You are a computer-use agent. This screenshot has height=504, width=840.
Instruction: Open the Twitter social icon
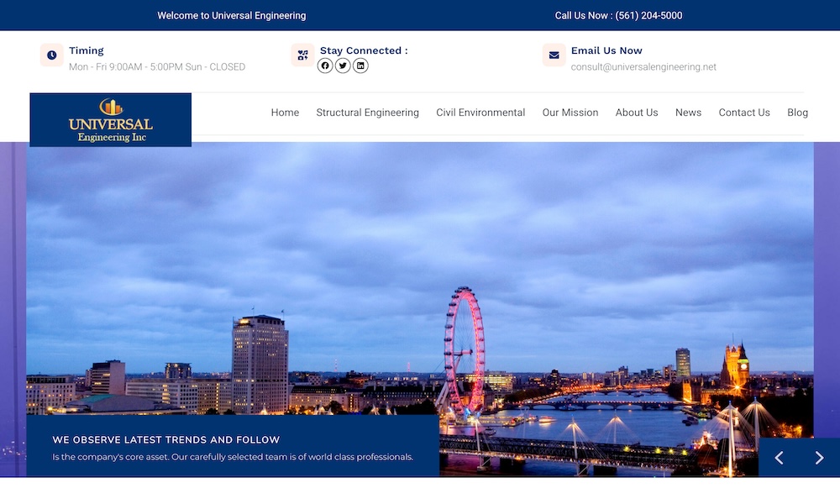coord(343,66)
